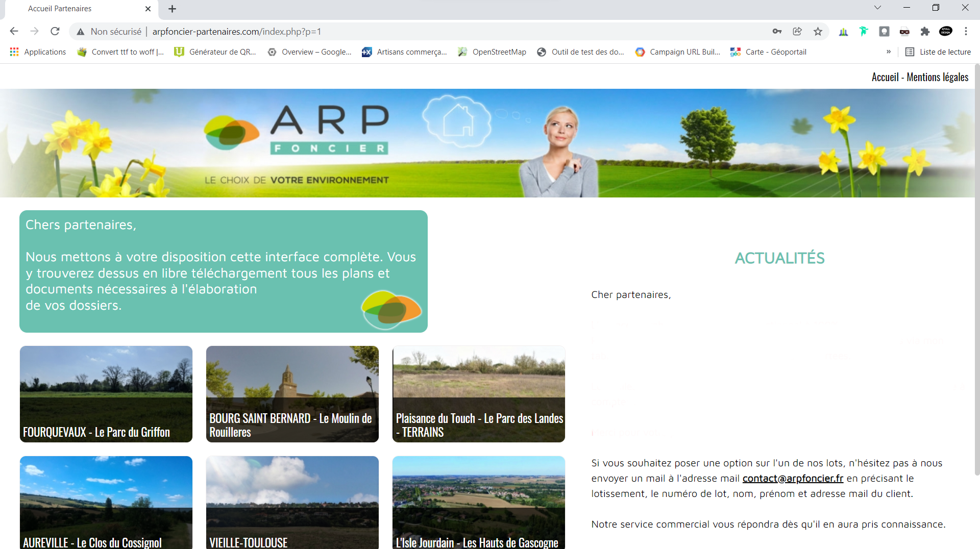Click the Not Secure warning icon

click(81, 32)
